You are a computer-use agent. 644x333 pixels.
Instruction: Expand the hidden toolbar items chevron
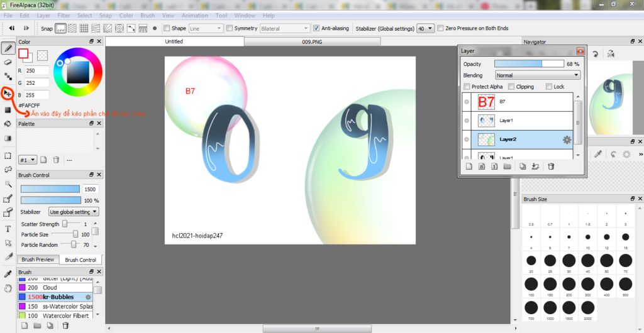640,154
